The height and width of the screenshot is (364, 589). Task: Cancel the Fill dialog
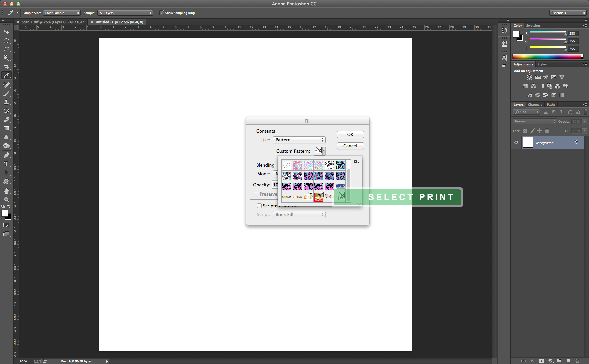350,146
